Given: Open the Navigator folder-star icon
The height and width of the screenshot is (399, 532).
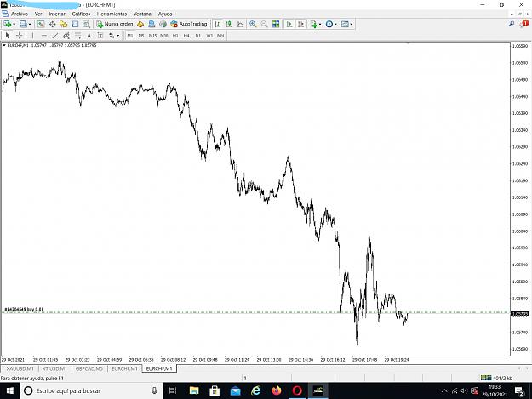Looking at the screenshot, I should (x=64, y=24).
